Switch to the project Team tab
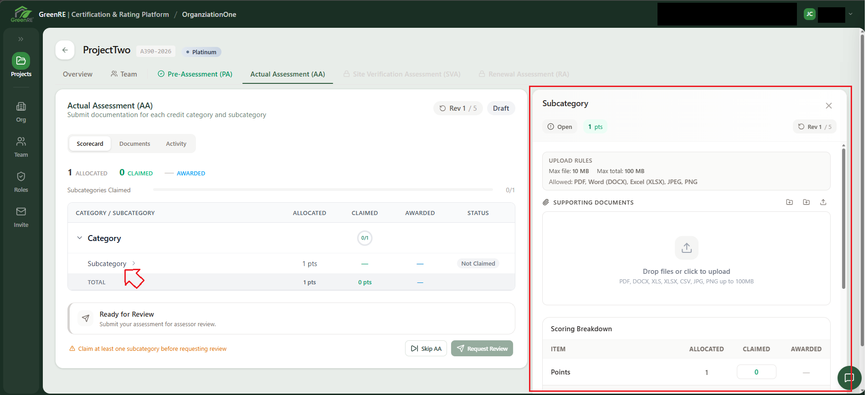Viewport: 868px width, 395px height. 124,74
